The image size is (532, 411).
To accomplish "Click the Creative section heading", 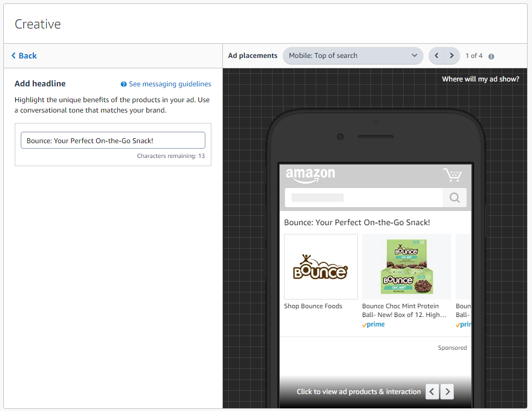I will [x=38, y=24].
